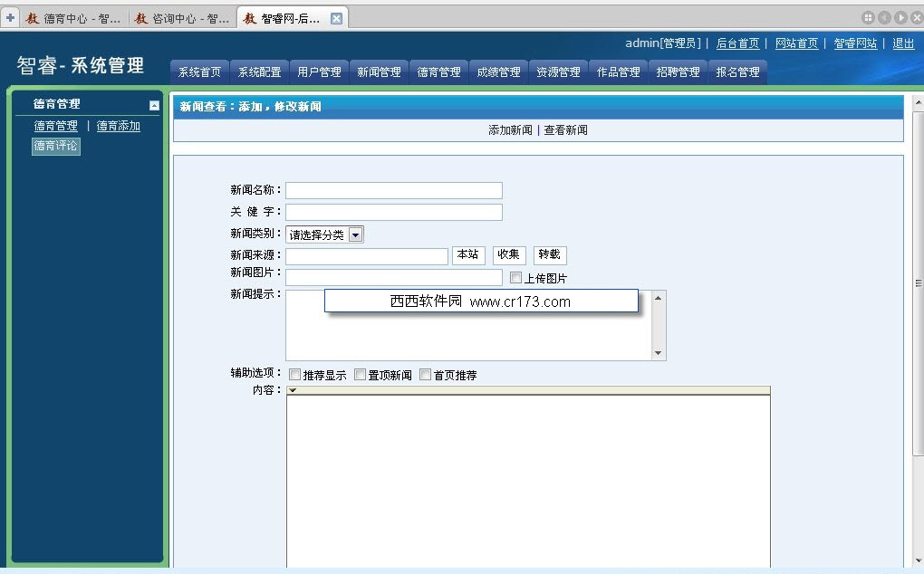
Task: Open 报名管理 menu
Action: (737, 72)
